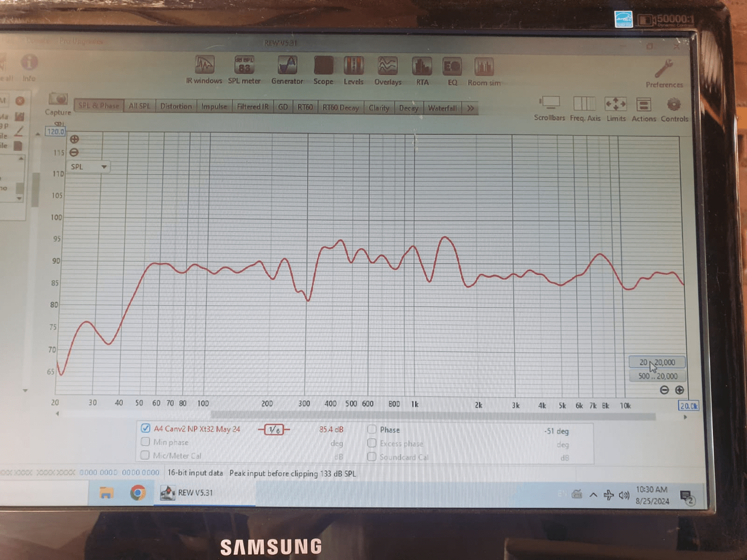Switch to the Clarity tab
Screen dimensions: 747x560
click(x=379, y=108)
